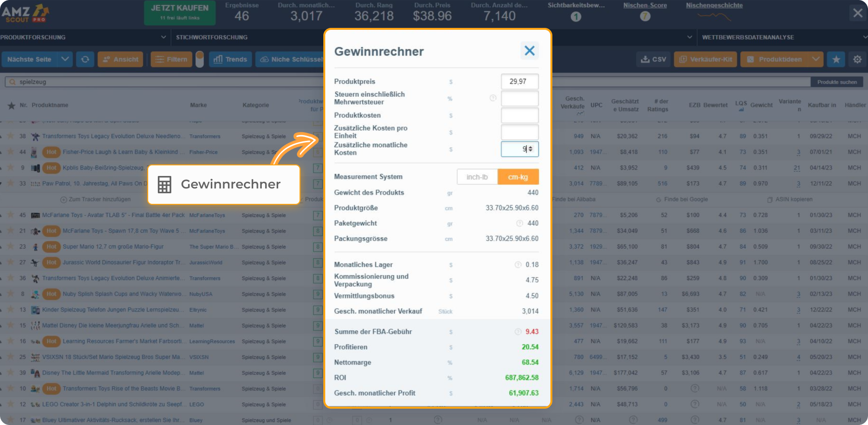Open variants link 21 in Kpblis row

797,168
